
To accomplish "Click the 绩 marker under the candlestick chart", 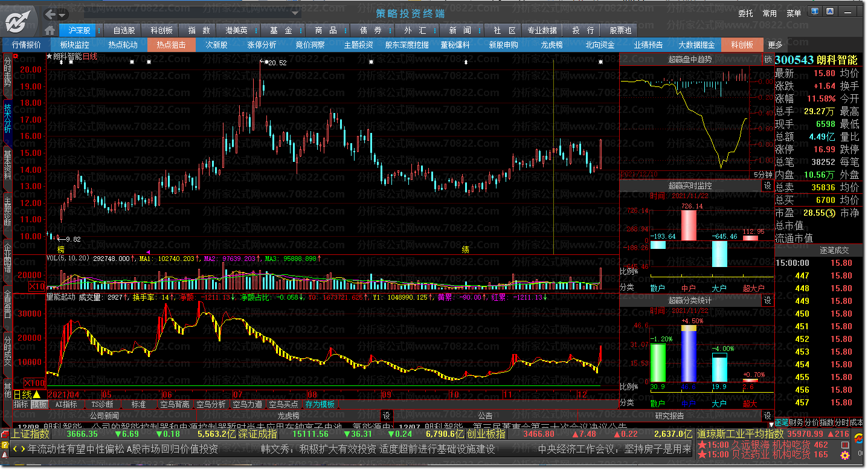I will tap(466, 249).
